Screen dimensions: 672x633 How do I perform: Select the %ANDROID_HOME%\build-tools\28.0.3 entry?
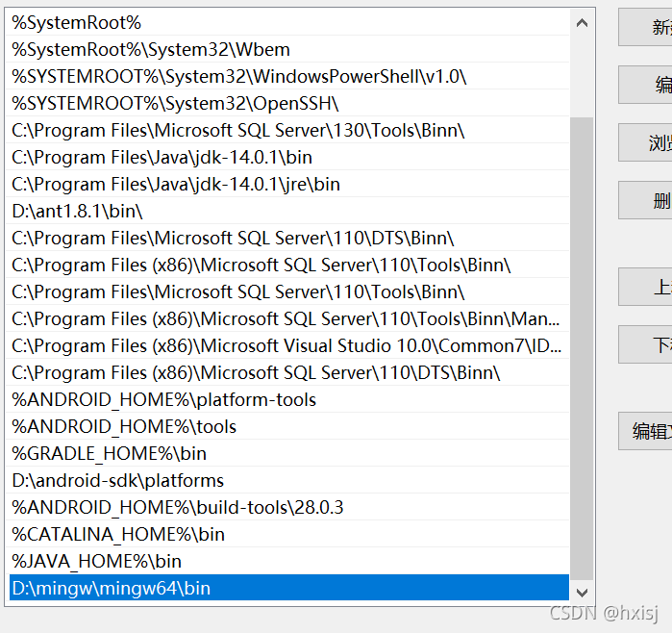pyautogui.click(x=287, y=507)
